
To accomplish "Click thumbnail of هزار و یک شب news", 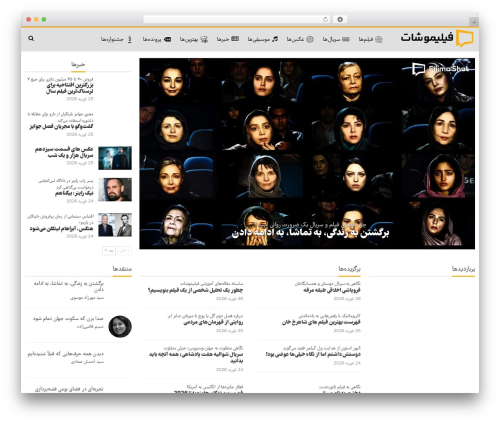I will click(x=115, y=158).
